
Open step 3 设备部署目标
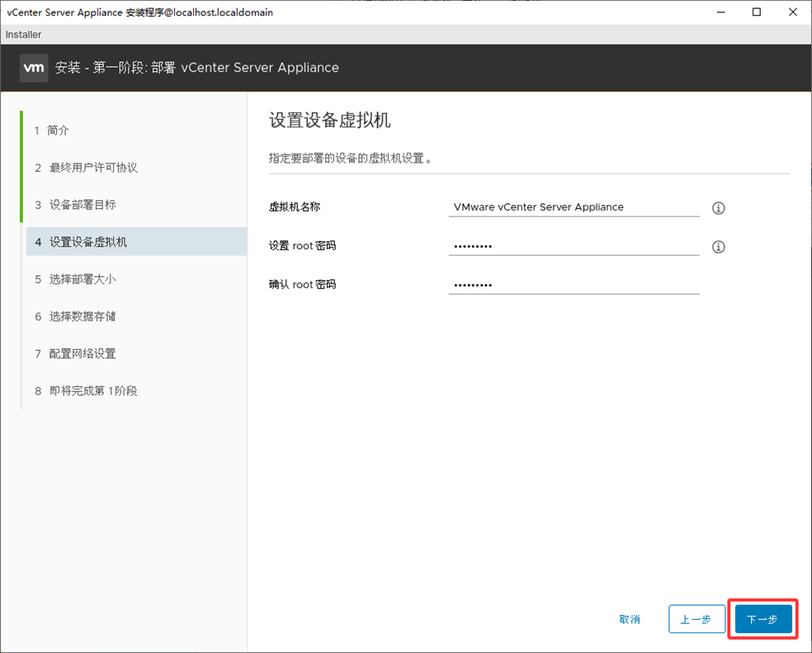pyautogui.click(x=82, y=205)
